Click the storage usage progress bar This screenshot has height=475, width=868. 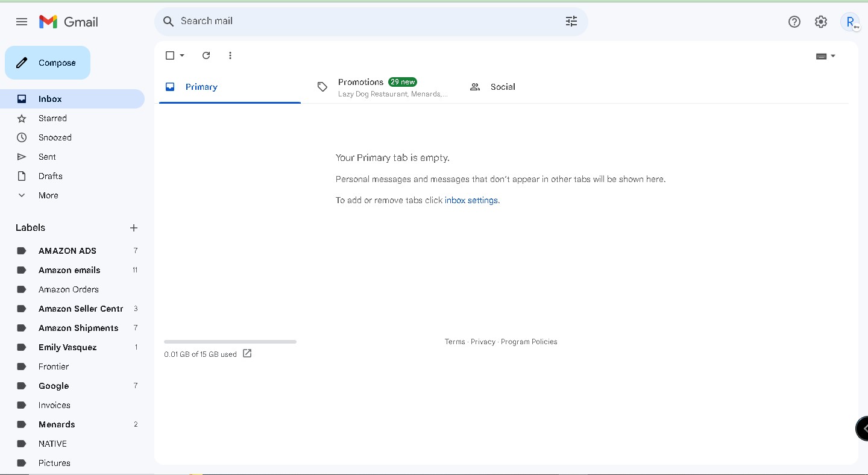click(230, 342)
